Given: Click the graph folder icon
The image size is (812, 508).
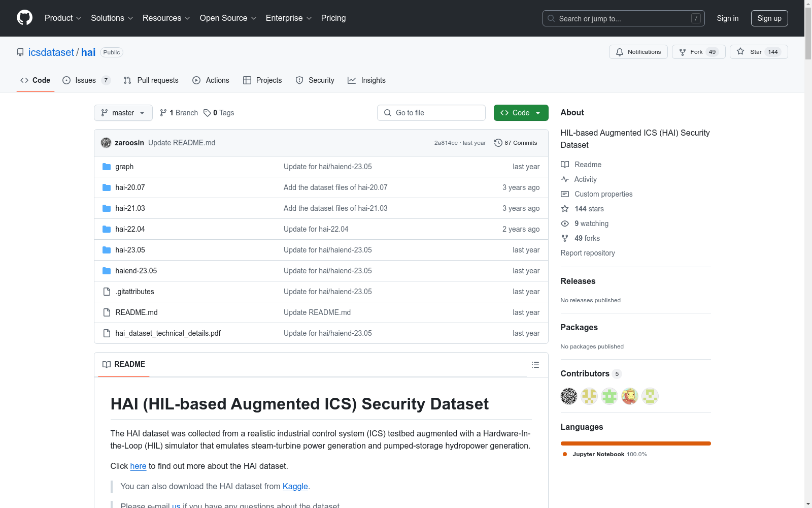Looking at the screenshot, I should (107, 167).
